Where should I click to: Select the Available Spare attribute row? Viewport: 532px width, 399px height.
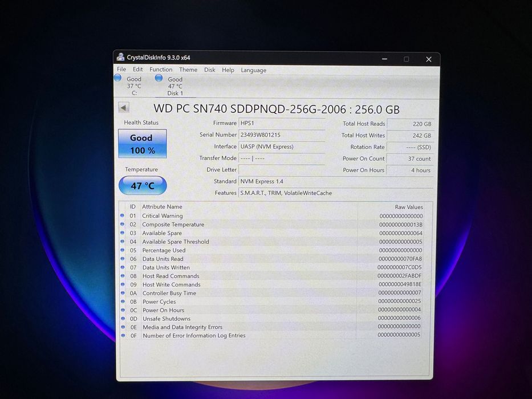(x=272, y=233)
